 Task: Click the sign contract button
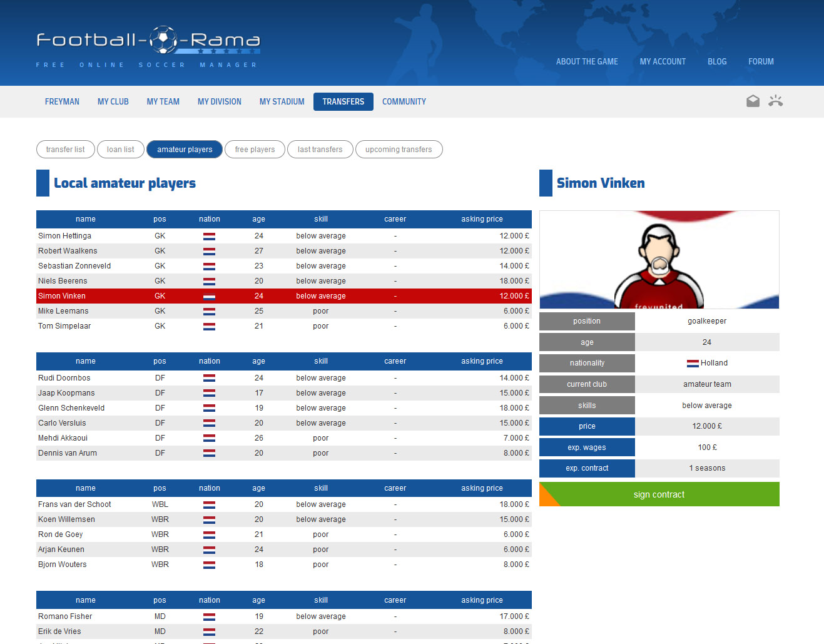(x=659, y=494)
